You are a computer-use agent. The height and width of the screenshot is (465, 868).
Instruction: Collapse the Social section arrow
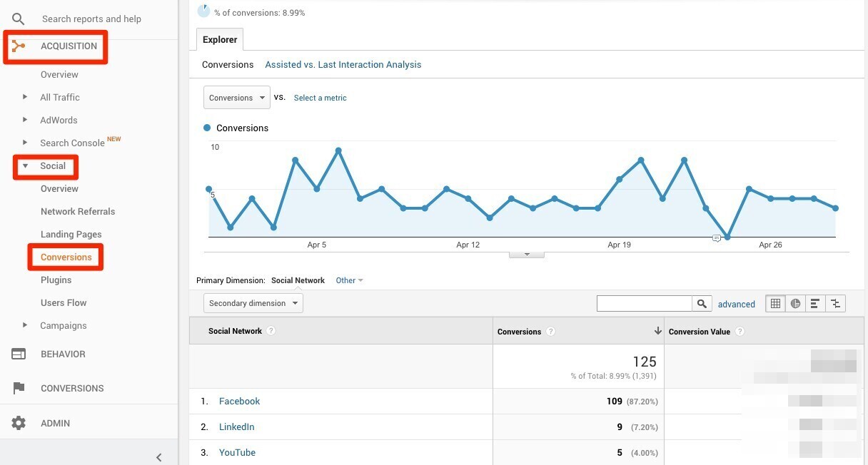(x=25, y=165)
